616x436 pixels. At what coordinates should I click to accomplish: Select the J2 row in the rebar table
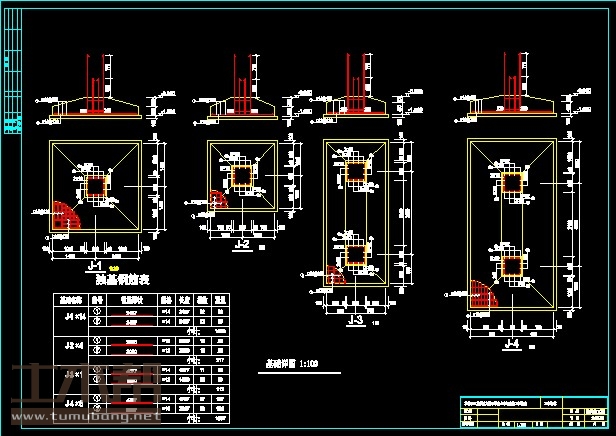click(72, 345)
